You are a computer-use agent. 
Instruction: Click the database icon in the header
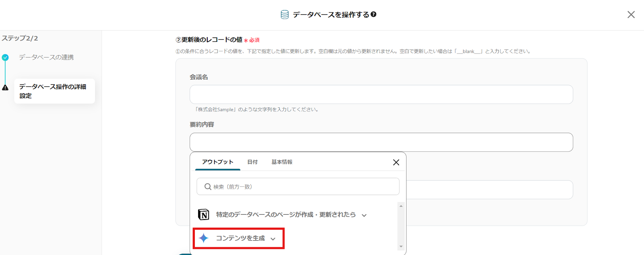[285, 15]
